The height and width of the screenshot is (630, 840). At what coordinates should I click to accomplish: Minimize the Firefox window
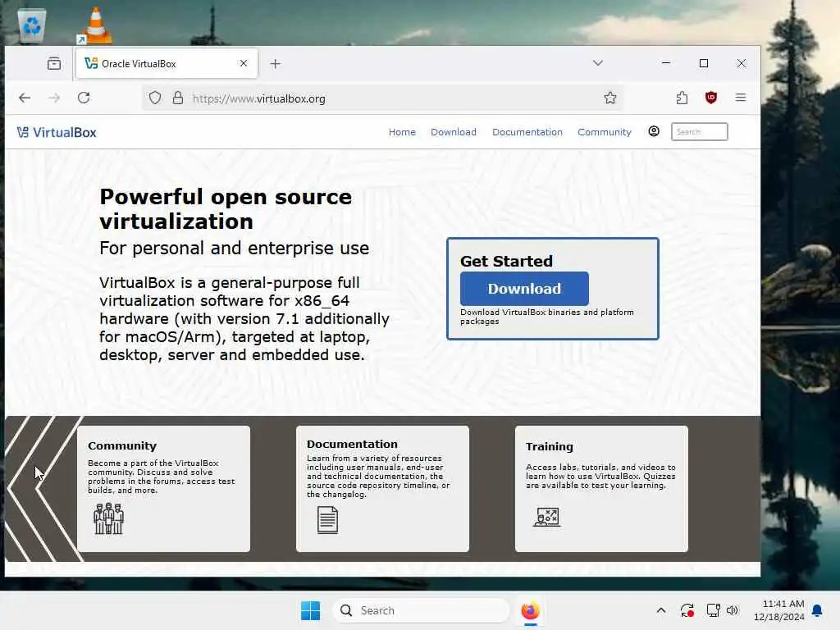coord(666,63)
